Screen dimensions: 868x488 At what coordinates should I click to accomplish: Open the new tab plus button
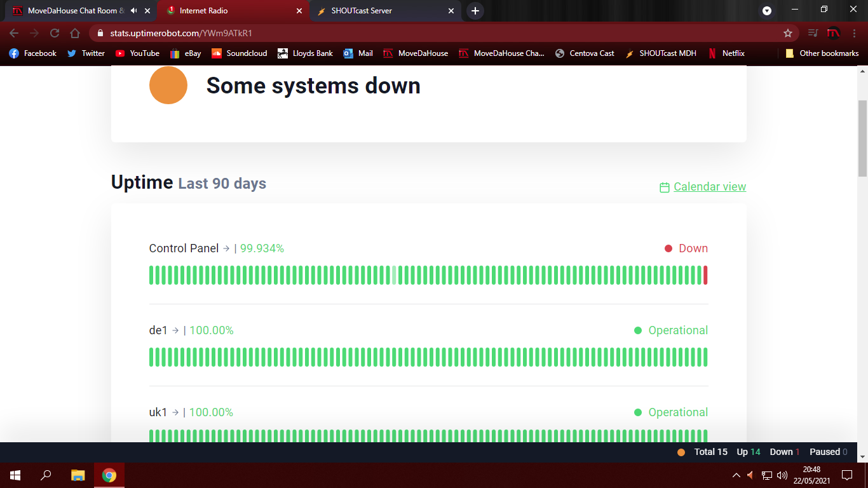[475, 11]
